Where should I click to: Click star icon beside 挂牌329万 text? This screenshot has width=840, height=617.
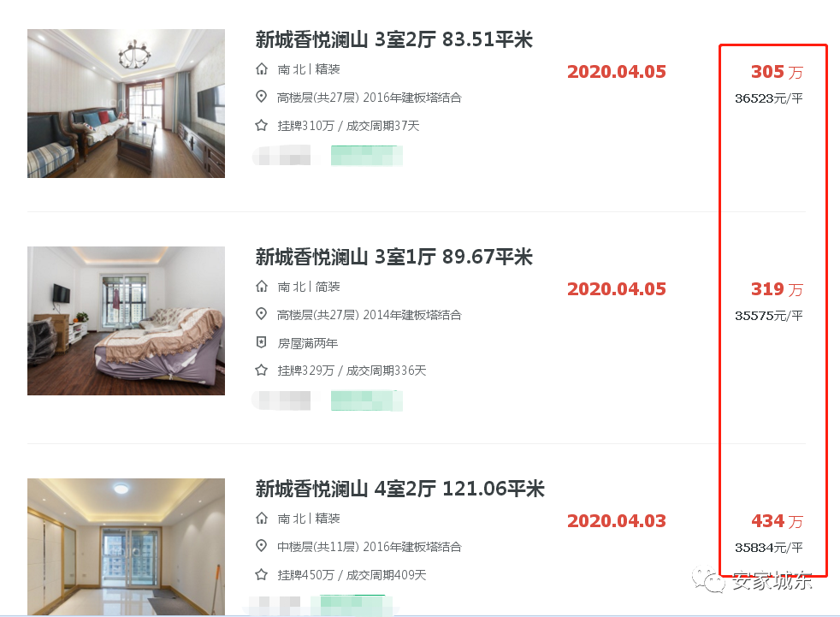point(262,370)
